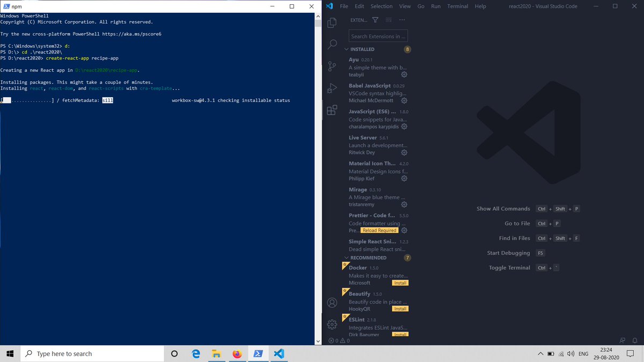The image size is (644, 362).
Task: Click inside Search Extensions input field
Action: point(378,36)
